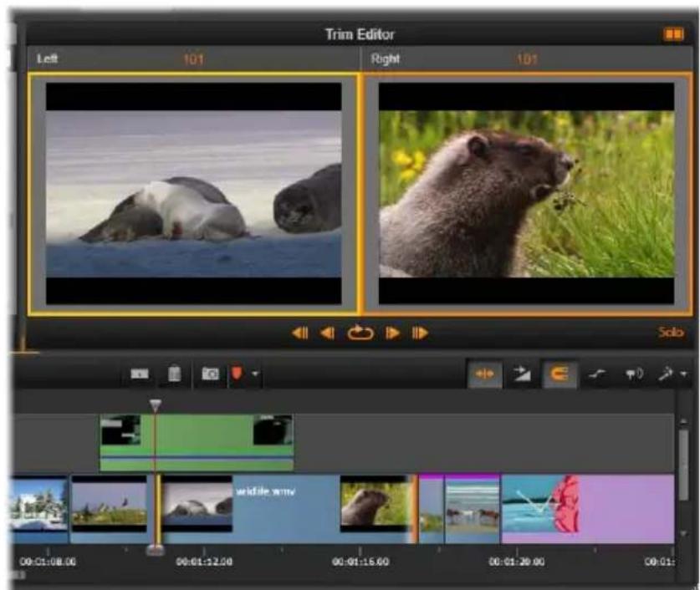Click the Left frame counter value
This screenshot has width=700, height=590.
tap(193, 58)
